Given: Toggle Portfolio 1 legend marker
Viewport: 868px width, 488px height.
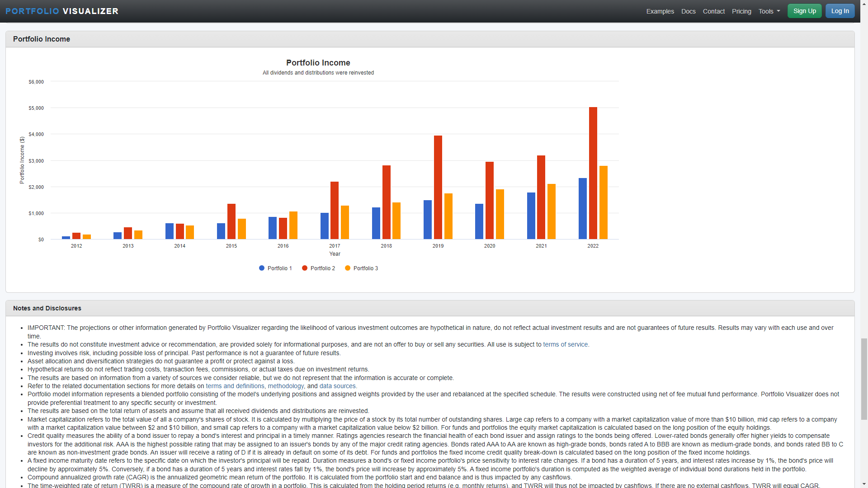Looking at the screenshot, I should coord(262,268).
